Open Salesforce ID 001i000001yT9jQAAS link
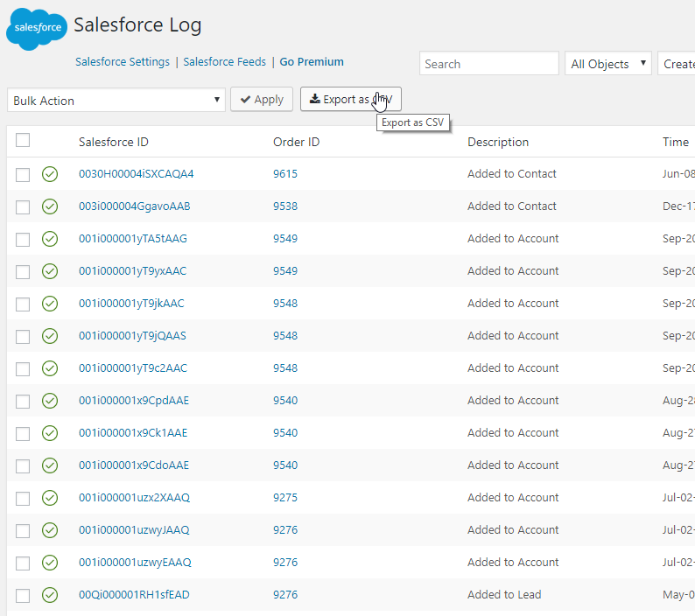The image size is (695, 616). tap(132, 335)
